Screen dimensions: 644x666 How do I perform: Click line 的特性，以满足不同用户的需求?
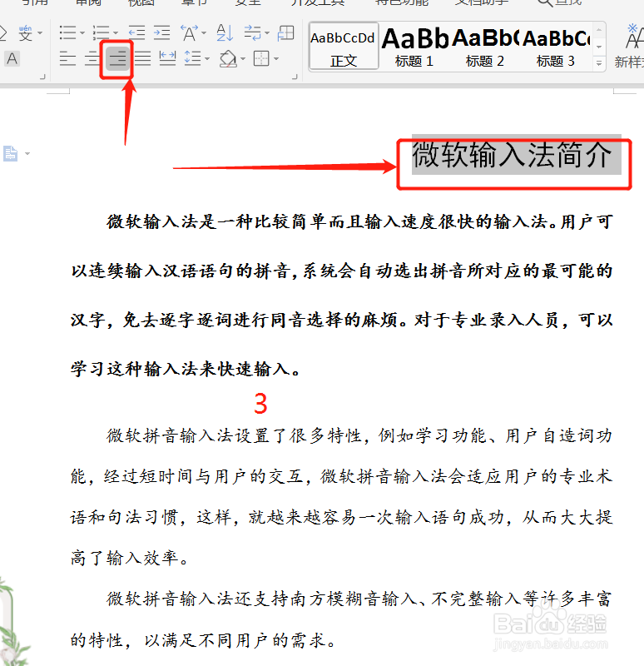pos(203,639)
